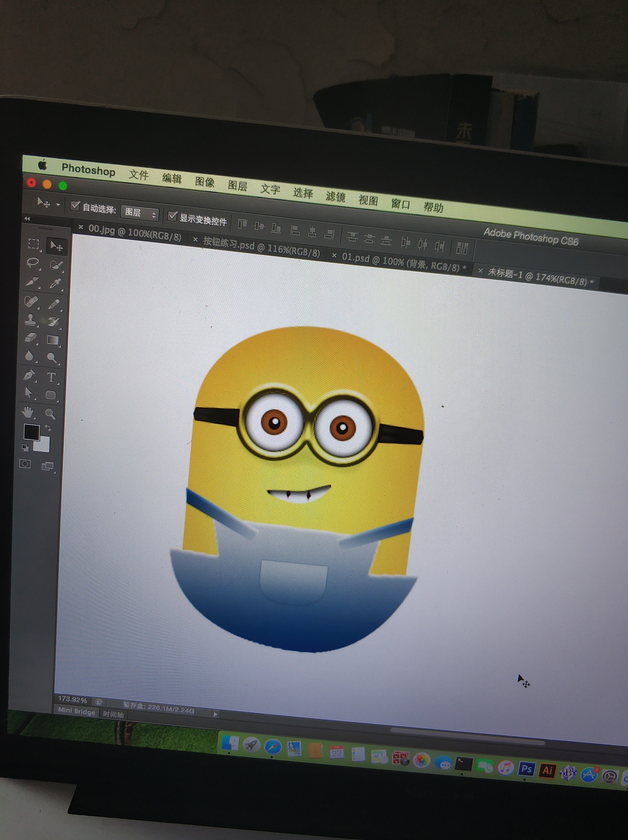Change the screen mode
Viewport: 628px width, 840px height.
coord(48,466)
